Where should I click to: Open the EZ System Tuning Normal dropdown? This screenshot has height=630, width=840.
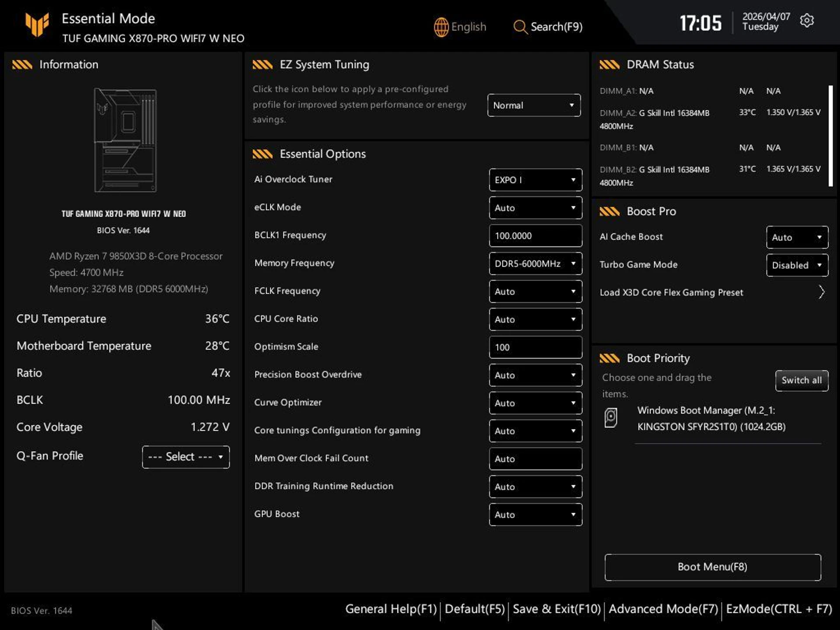[x=534, y=105]
